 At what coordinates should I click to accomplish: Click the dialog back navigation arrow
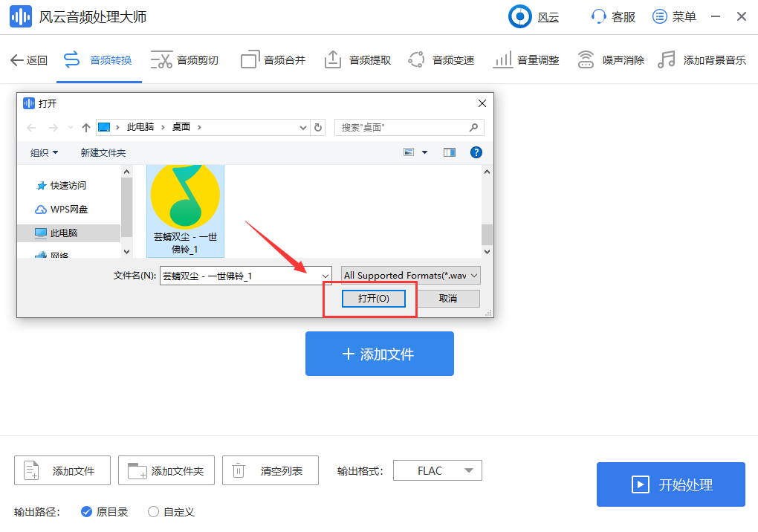click(x=31, y=128)
